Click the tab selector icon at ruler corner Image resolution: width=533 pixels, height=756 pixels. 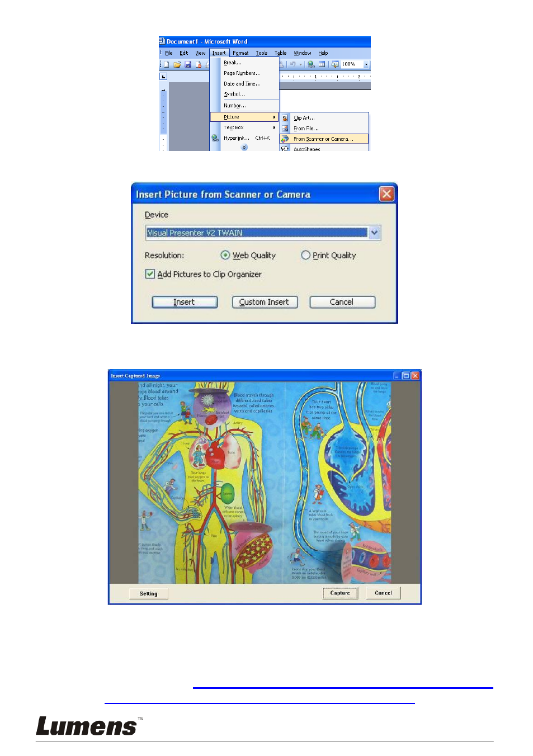(x=163, y=77)
